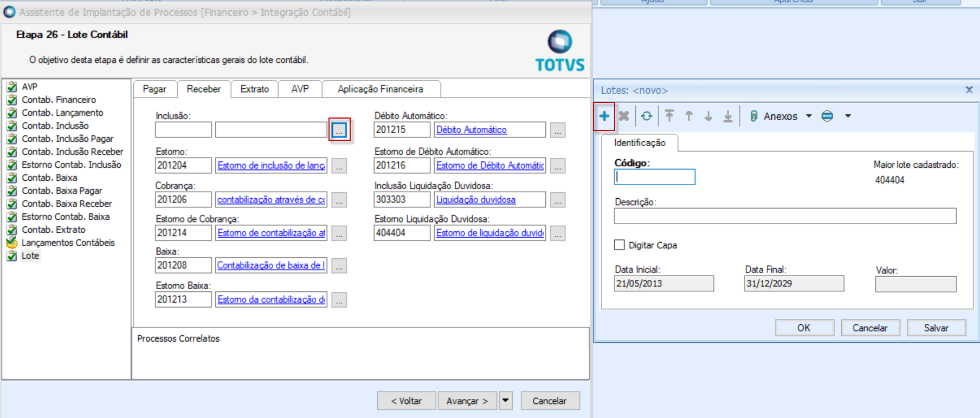Switch to the Pagar tab
The image size is (980, 418).
coord(154,89)
